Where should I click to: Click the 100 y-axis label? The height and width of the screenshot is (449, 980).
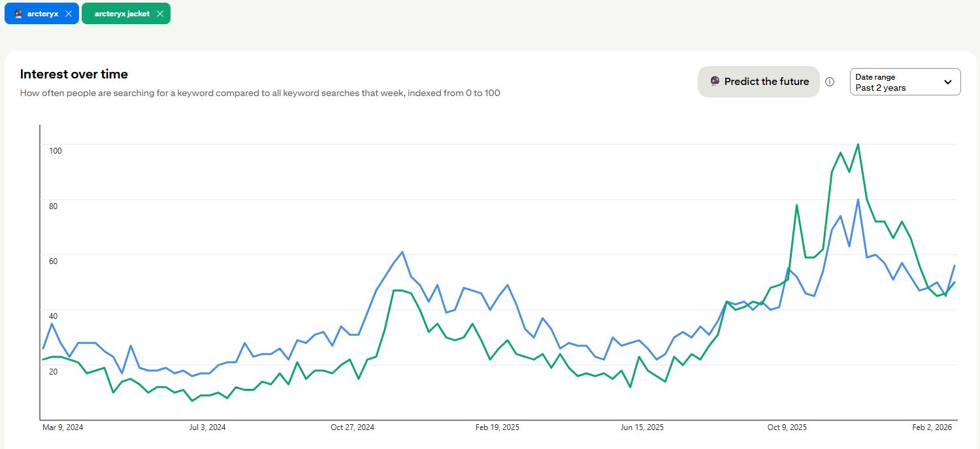[x=56, y=151]
